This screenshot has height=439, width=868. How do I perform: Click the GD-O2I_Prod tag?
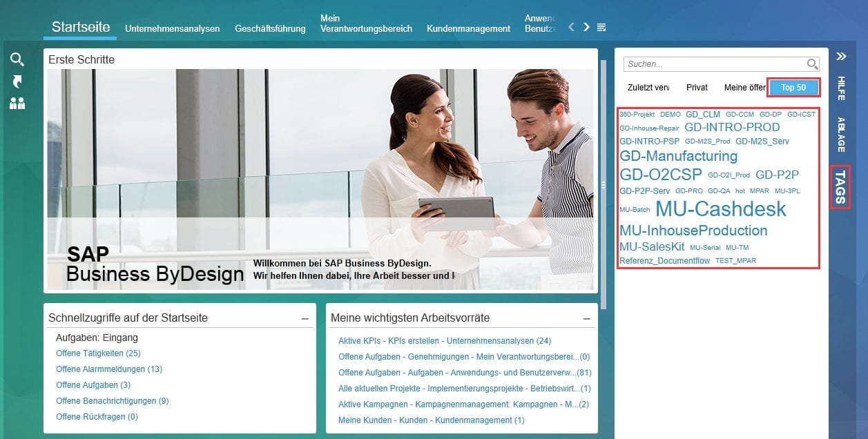(729, 175)
